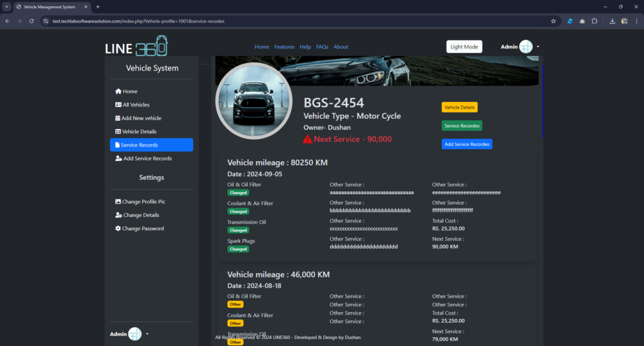Click the yellow Other badge under Oil & Oil Filter

[235, 304]
